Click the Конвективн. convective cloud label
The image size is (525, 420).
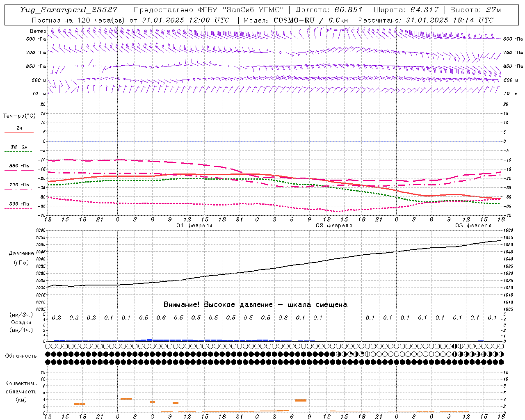tap(21, 383)
